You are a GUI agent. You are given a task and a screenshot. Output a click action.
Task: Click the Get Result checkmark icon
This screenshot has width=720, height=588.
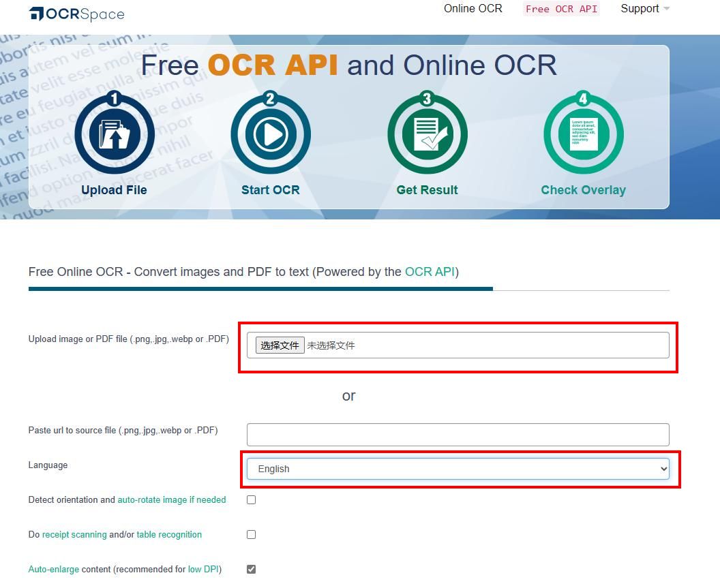tap(427, 133)
